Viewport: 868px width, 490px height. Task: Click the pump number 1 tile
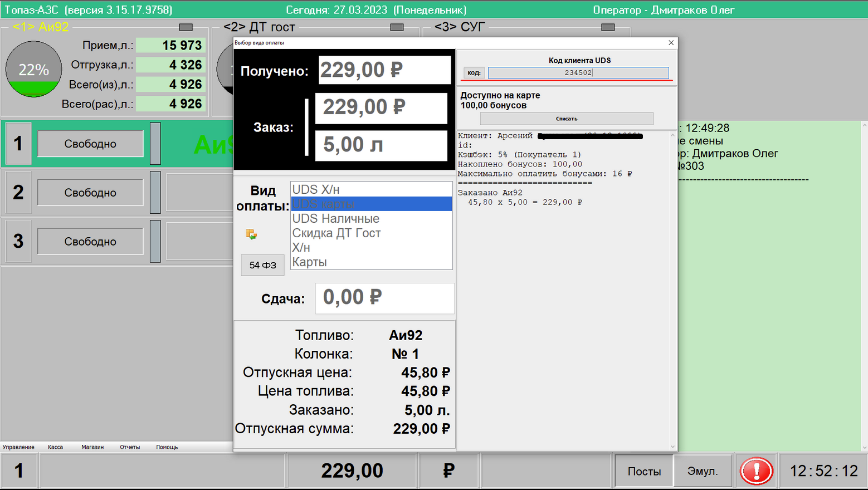point(18,144)
